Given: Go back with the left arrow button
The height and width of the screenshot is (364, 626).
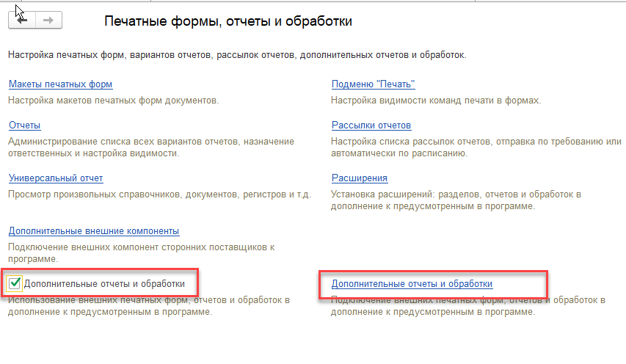Looking at the screenshot, I should pyautogui.click(x=22, y=20).
